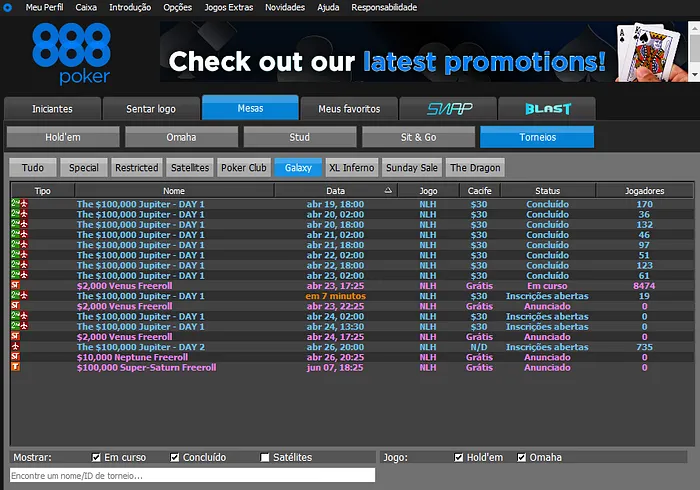Click the type icon for Jupiter abr 24, 13:30

[19, 326]
